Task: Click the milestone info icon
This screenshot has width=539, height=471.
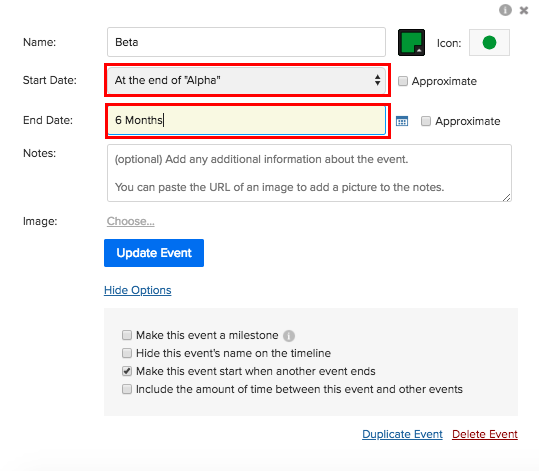Action: [289, 336]
